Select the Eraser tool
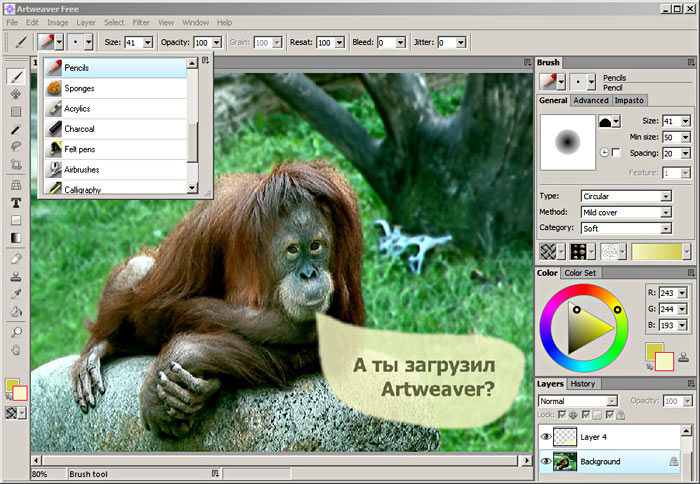The width and height of the screenshot is (700, 484). point(16,259)
